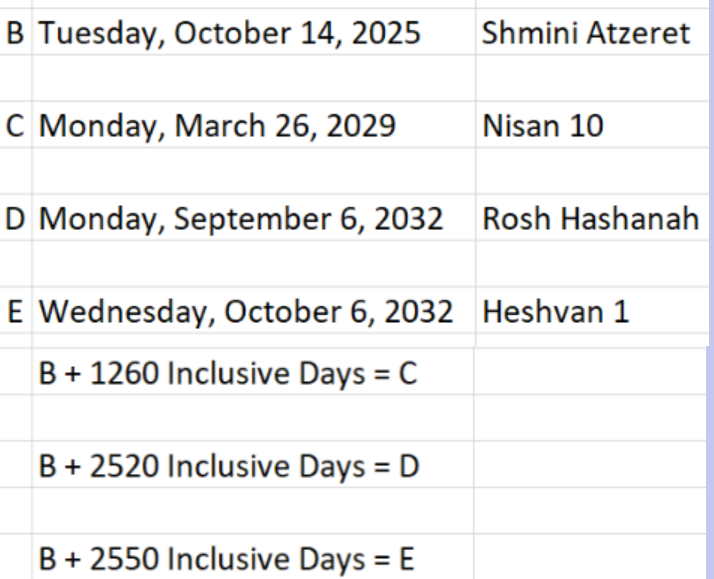Select empty cell right of B + 2520 row
This screenshot has height=579, width=714.
[590, 465]
